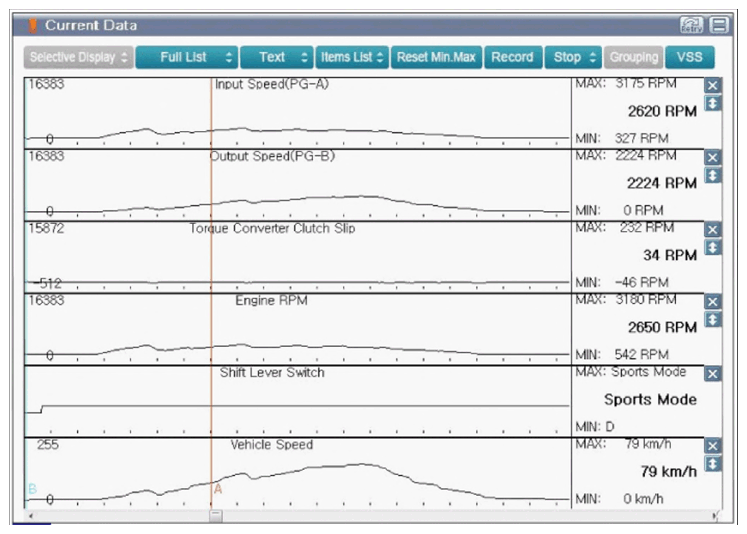Click the 34 RPM current value

click(670, 255)
